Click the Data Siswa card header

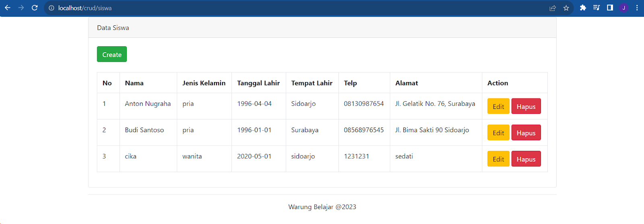[322, 28]
